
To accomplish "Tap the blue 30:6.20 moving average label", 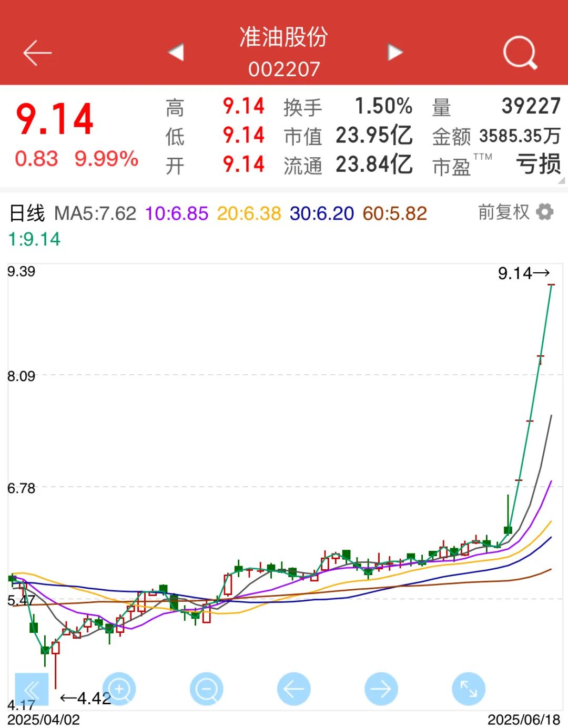I will coord(322,213).
